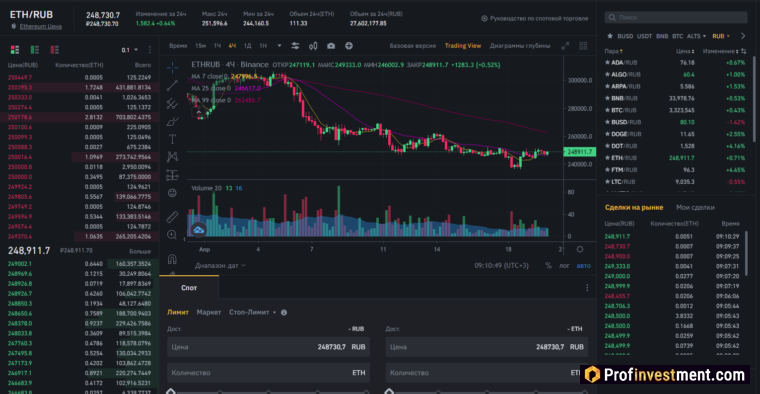Click swap icon beside Изменение column
The width and height of the screenshot is (760, 394).
pos(744,51)
